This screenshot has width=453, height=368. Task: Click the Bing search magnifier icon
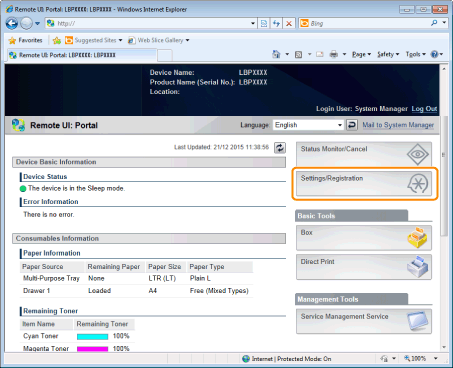[x=434, y=23]
